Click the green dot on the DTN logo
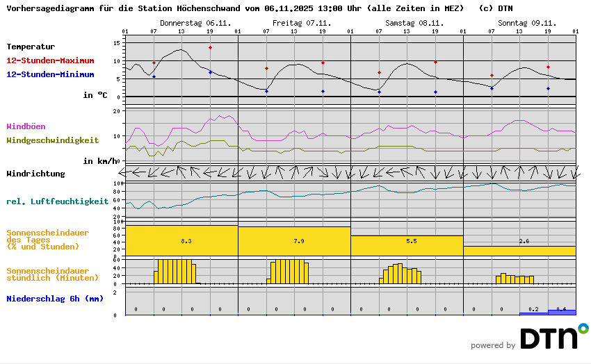 tap(583, 328)
